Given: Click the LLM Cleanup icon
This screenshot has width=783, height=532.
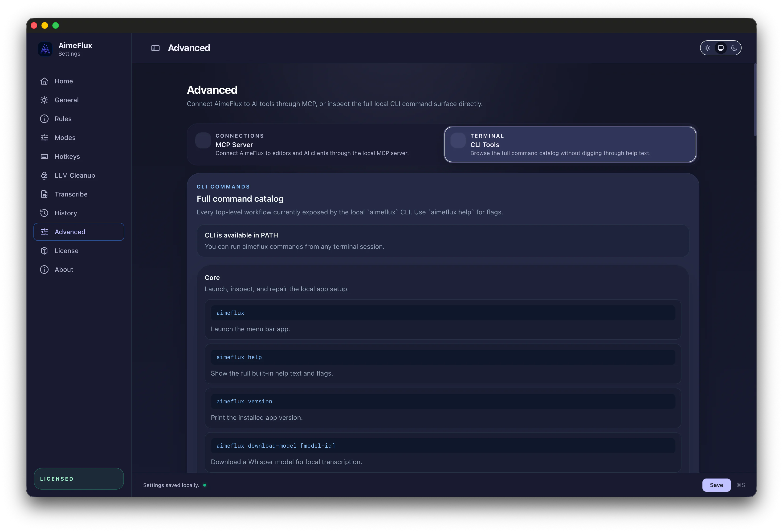Looking at the screenshot, I should click(44, 176).
